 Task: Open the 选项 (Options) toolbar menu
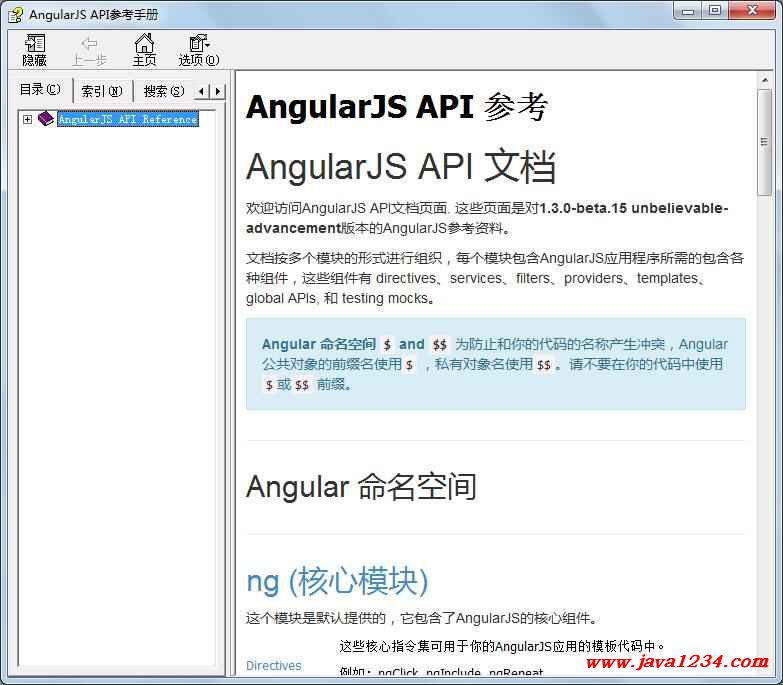pyautogui.click(x=199, y=44)
